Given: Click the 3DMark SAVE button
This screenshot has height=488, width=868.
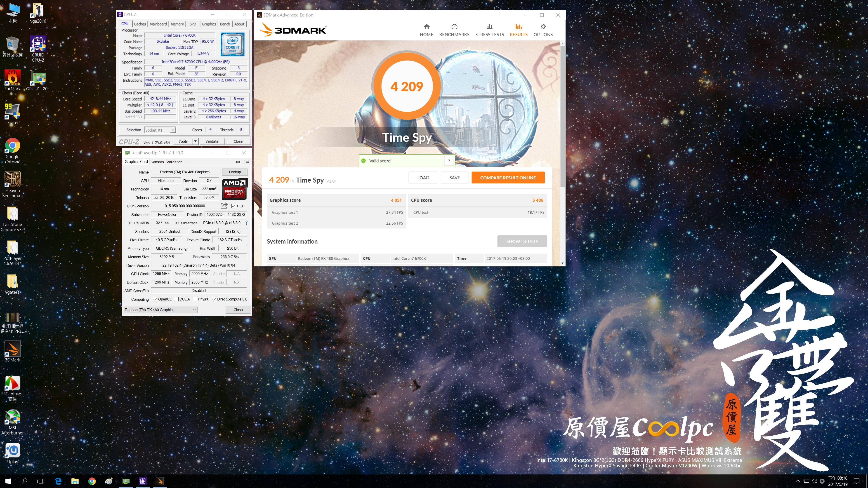Looking at the screenshot, I should pos(455,178).
